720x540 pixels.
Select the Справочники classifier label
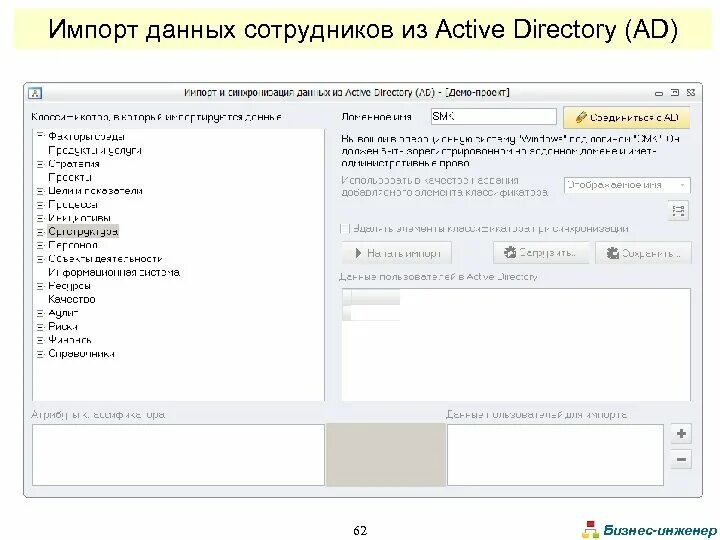click(x=81, y=354)
